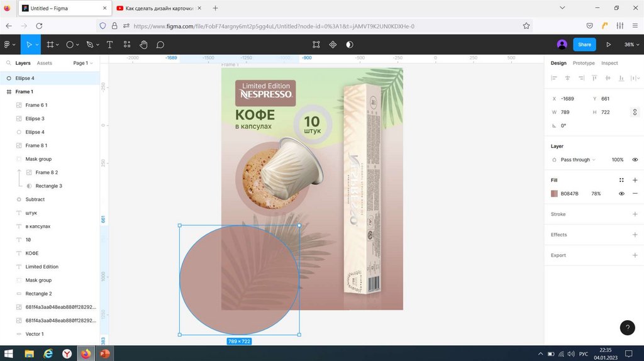The image size is (644, 361).
Task: Open the Resources tool in toolbar
Action: pos(127,45)
